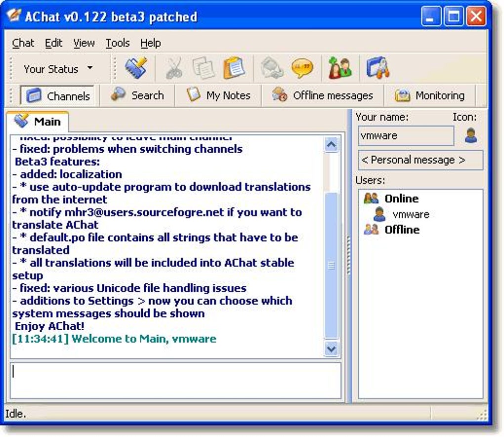Image resolution: width=504 pixels, height=437 pixels.
Task: Click the clipboard paste icon
Action: (234, 68)
